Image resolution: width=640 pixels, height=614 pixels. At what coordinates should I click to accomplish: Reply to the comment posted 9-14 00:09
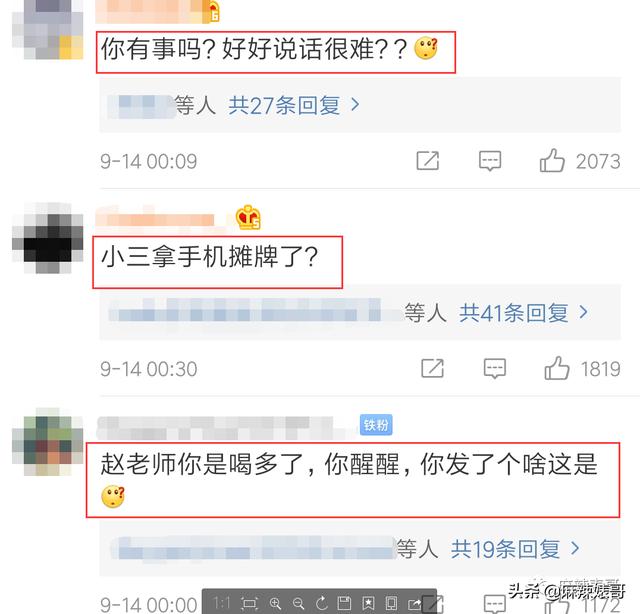pos(490,160)
